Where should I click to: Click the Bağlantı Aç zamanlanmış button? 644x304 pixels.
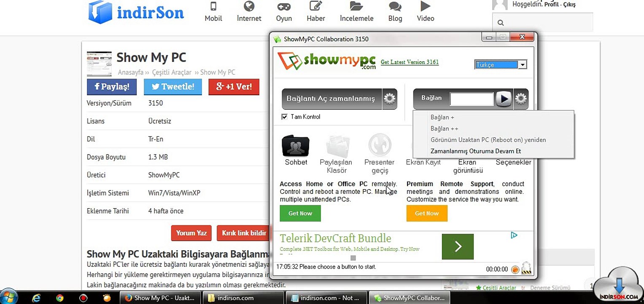[x=331, y=99]
